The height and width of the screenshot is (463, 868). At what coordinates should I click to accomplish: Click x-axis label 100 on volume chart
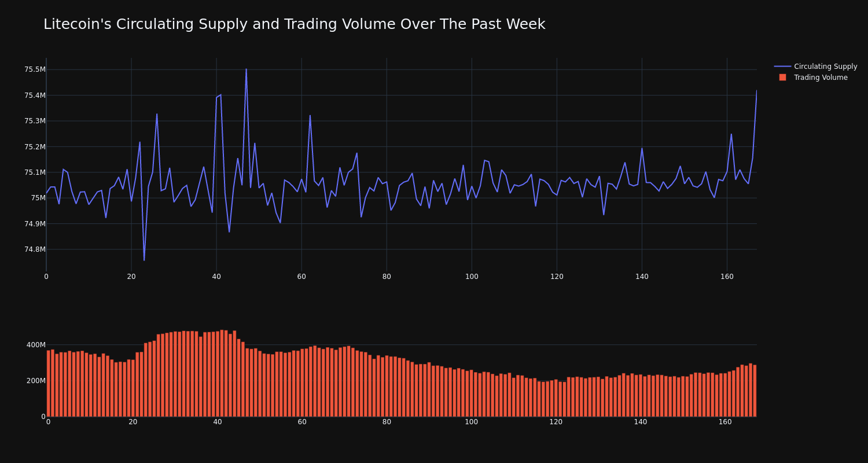pos(472,422)
